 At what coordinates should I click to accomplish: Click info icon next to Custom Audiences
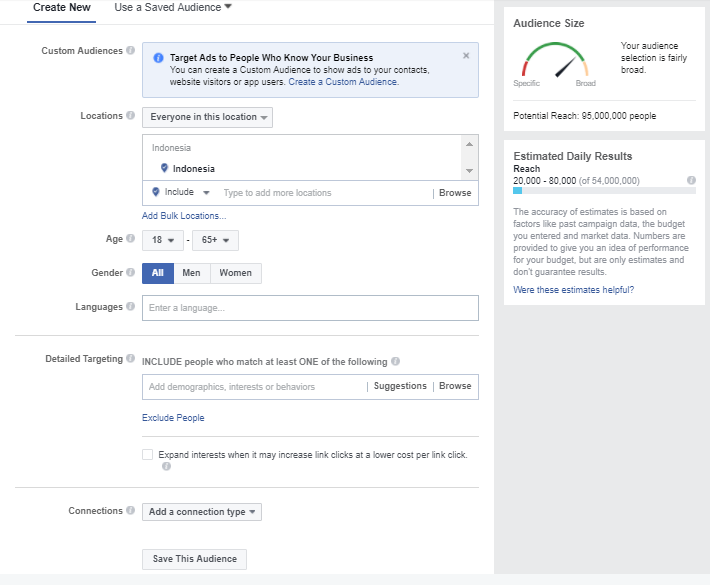[130, 50]
